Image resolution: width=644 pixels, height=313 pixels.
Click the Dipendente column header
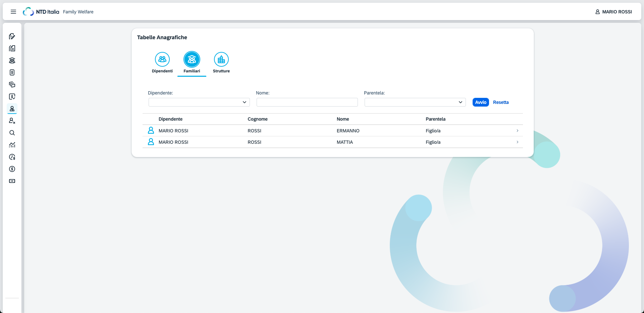[170, 119]
